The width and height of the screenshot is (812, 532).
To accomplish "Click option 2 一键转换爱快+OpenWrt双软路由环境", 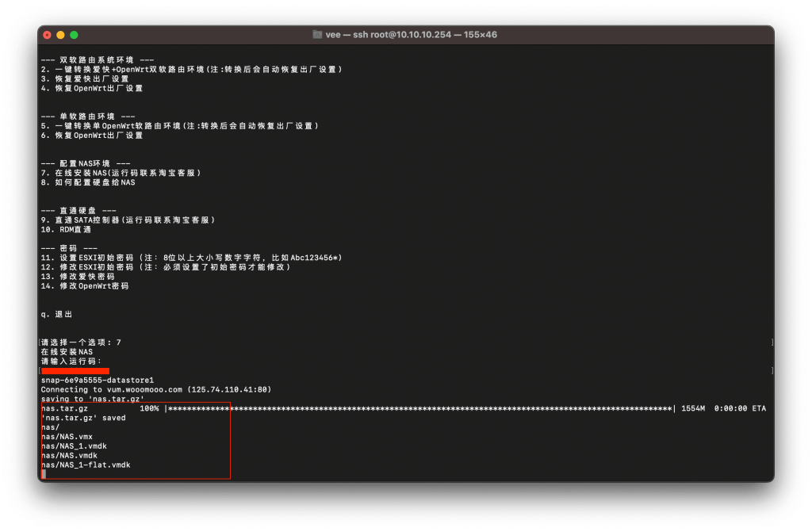I will (x=190, y=70).
